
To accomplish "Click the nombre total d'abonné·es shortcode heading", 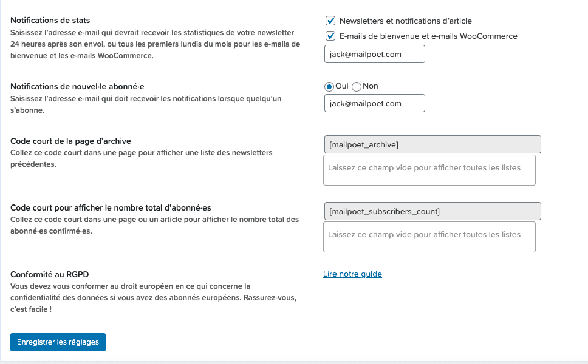I will click(111, 207).
